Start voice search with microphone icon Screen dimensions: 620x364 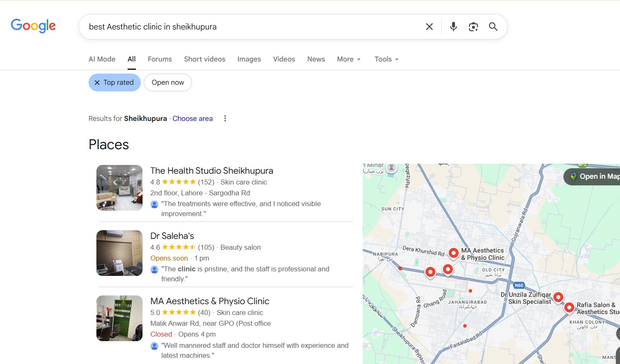click(453, 27)
